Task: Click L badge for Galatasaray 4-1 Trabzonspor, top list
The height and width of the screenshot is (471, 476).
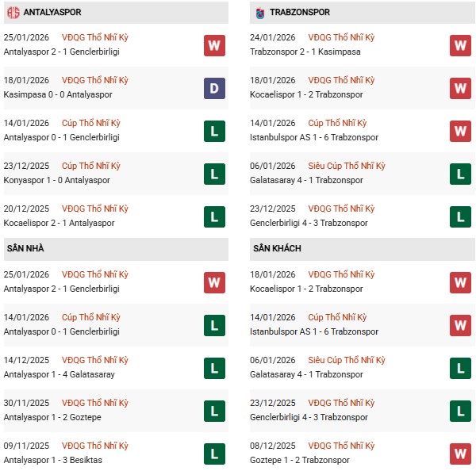Action: click(460, 174)
